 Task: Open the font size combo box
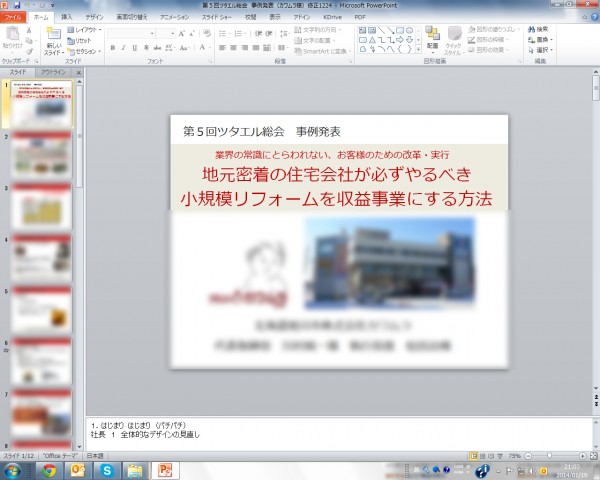[166, 34]
